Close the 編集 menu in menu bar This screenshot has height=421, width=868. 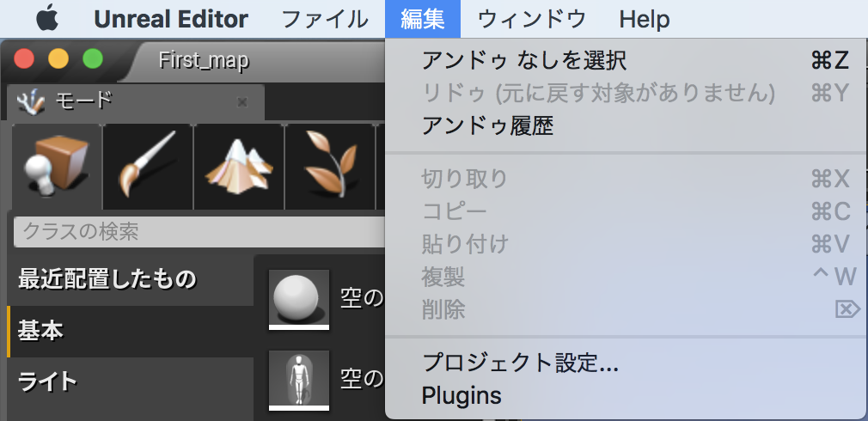coord(422,20)
